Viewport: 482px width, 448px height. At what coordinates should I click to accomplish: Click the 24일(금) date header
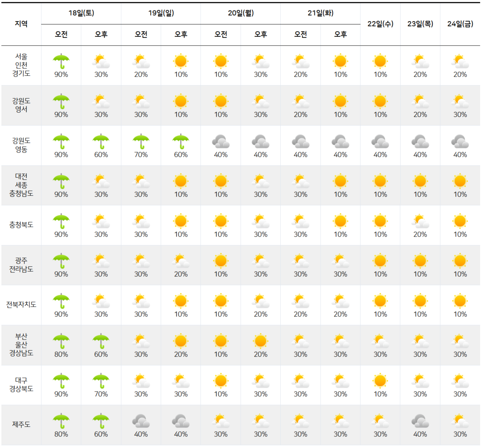pyautogui.click(x=460, y=24)
